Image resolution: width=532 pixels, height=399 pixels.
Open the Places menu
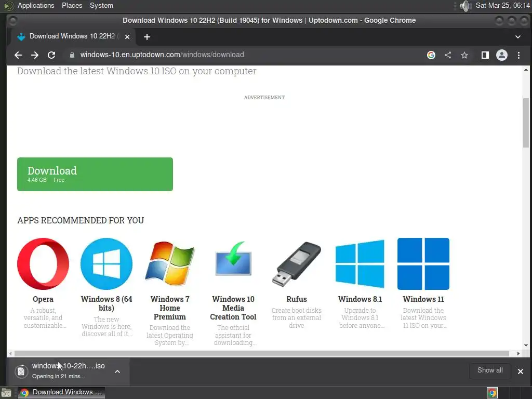(72, 5)
